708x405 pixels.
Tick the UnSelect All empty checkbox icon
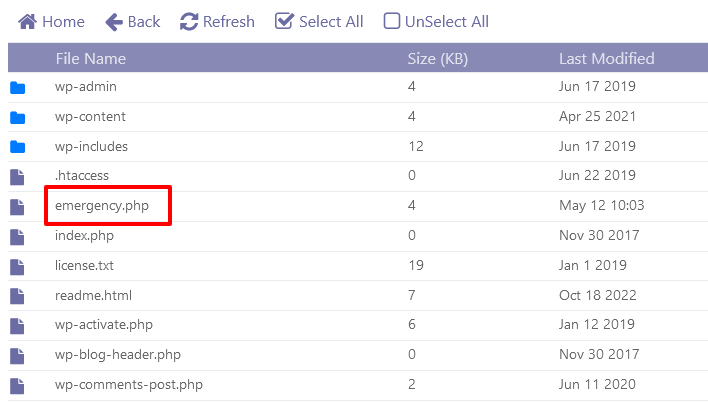coord(391,21)
